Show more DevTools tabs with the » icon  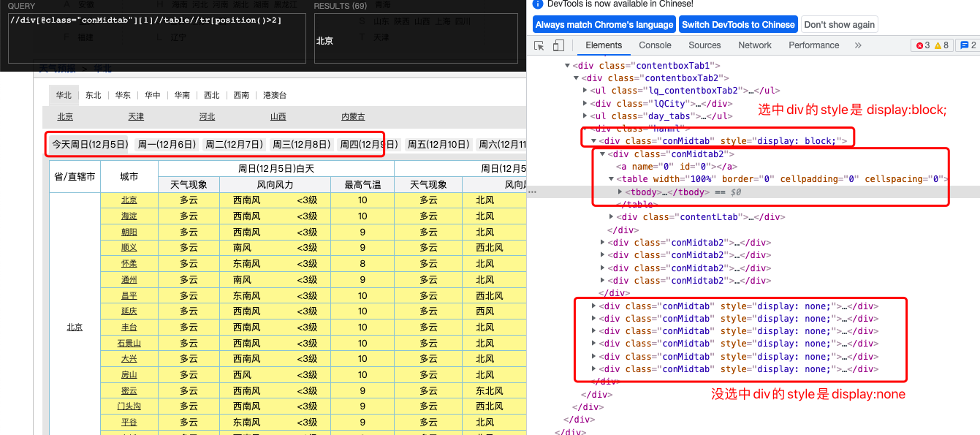point(858,45)
